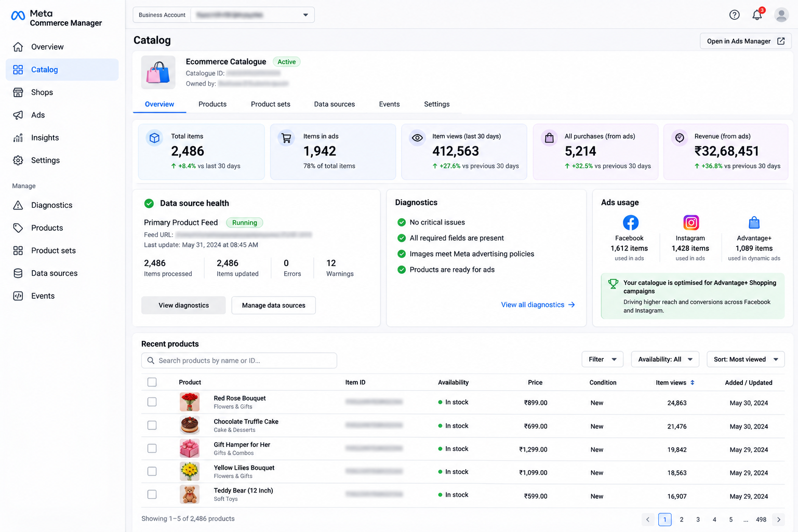798x532 pixels.
Task: Open the Availability: All dropdown
Action: tap(665, 360)
